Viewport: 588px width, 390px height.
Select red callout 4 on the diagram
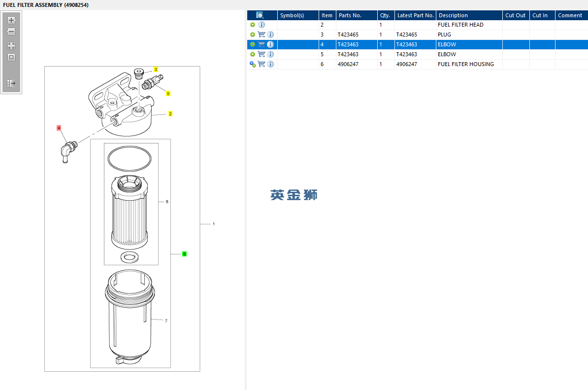59,128
